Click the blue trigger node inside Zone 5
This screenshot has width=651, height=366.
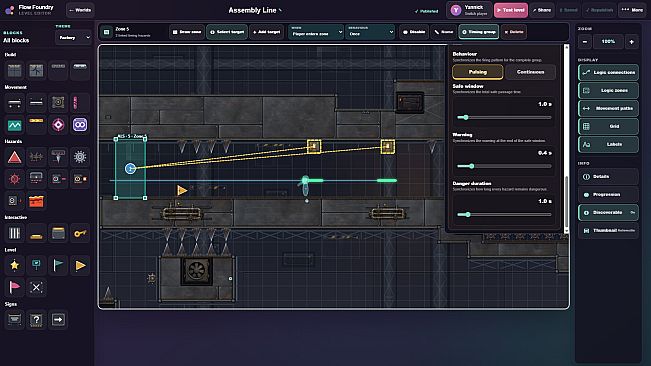pos(130,168)
